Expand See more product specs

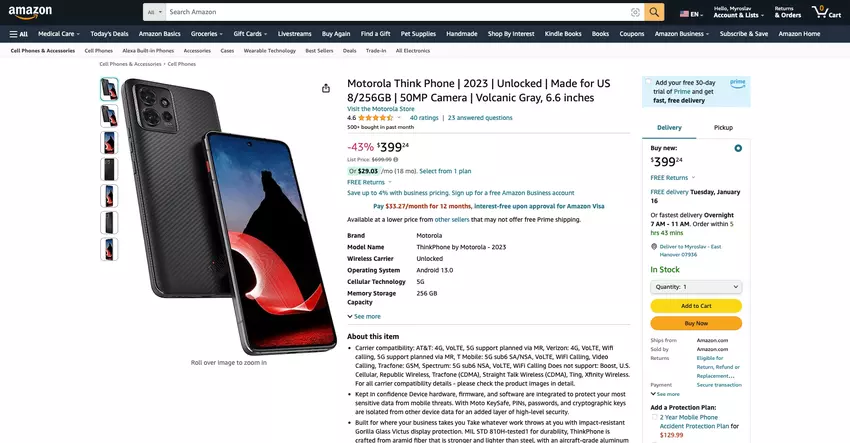364,317
